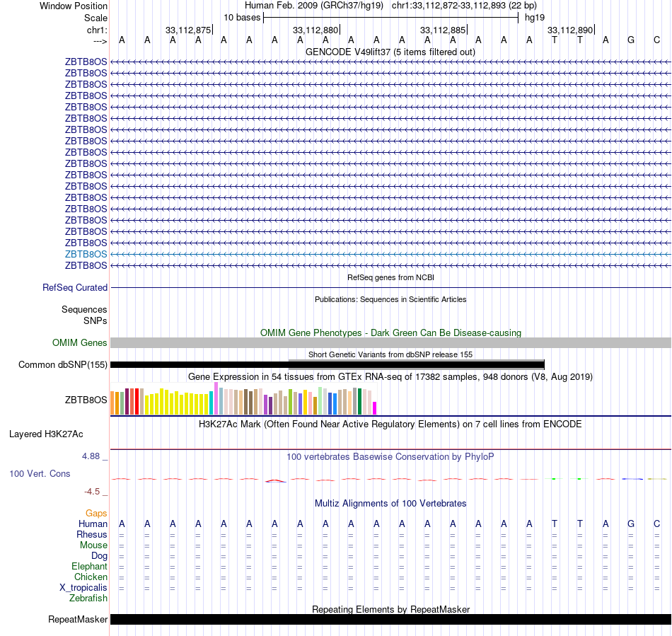Screen dimensions: 672x636
Task: Click 'Multiz Alignments of 100 Vertebrates' title
Action: (x=390, y=503)
